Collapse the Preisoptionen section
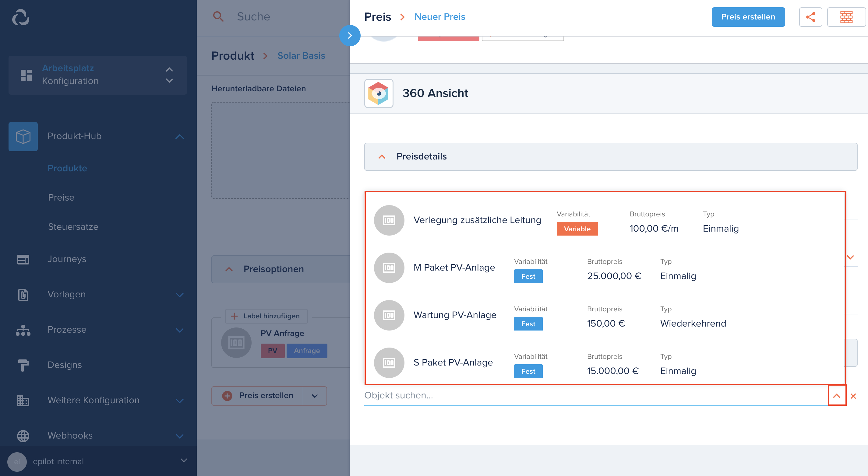The height and width of the screenshot is (476, 868). (x=229, y=269)
